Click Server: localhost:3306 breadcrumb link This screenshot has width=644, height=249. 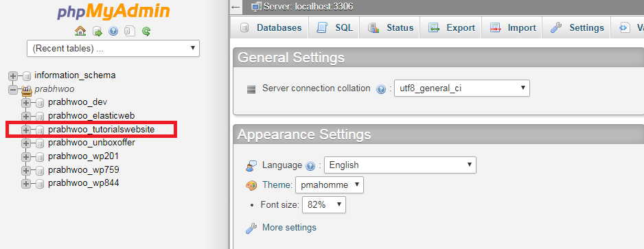click(308, 7)
